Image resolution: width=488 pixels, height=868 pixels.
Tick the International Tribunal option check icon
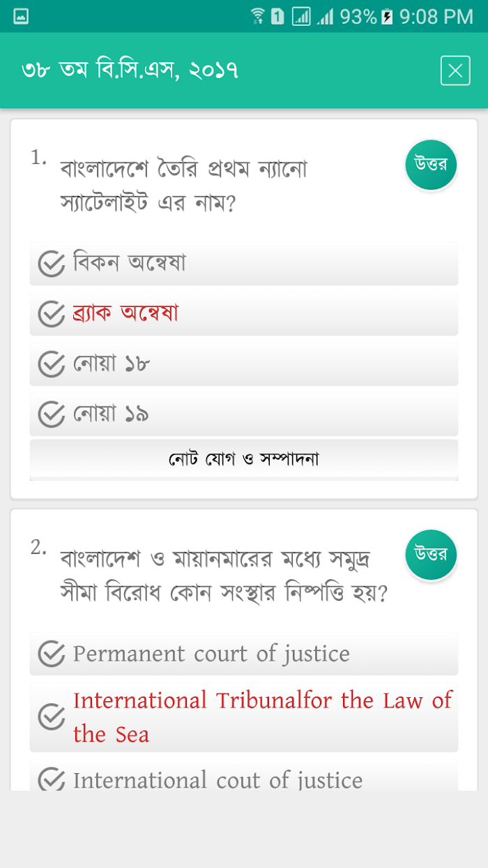click(x=51, y=717)
